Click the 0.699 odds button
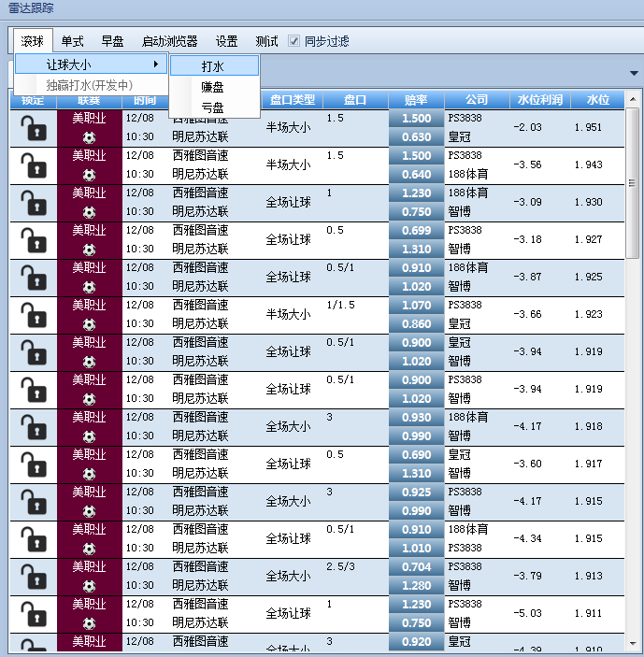Viewport: 644px width, 657px height. [x=417, y=231]
